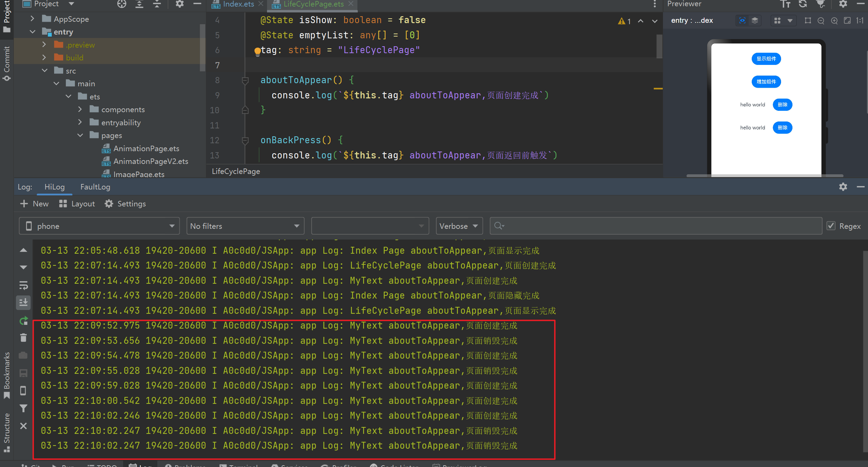The height and width of the screenshot is (467, 868).
Task: Click the Previewer refresh icon
Action: (x=802, y=4)
